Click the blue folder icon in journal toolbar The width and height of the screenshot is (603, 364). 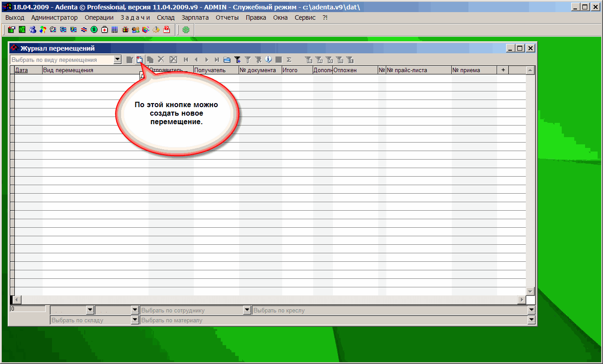tap(227, 60)
